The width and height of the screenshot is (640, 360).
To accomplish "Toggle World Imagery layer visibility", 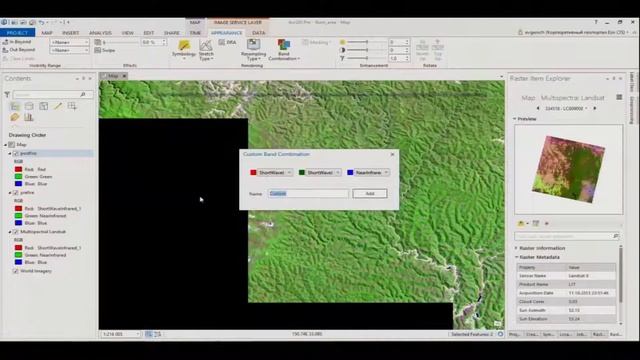I will [16, 271].
